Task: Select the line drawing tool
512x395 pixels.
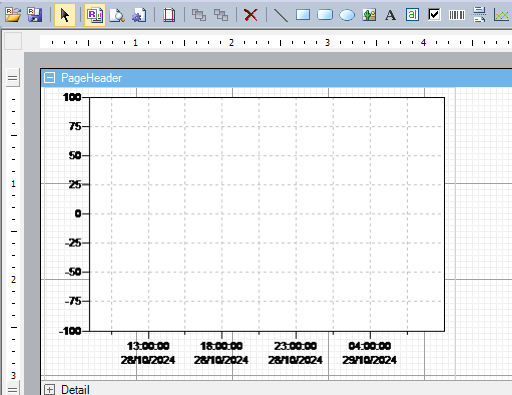Action: pos(281,15)
